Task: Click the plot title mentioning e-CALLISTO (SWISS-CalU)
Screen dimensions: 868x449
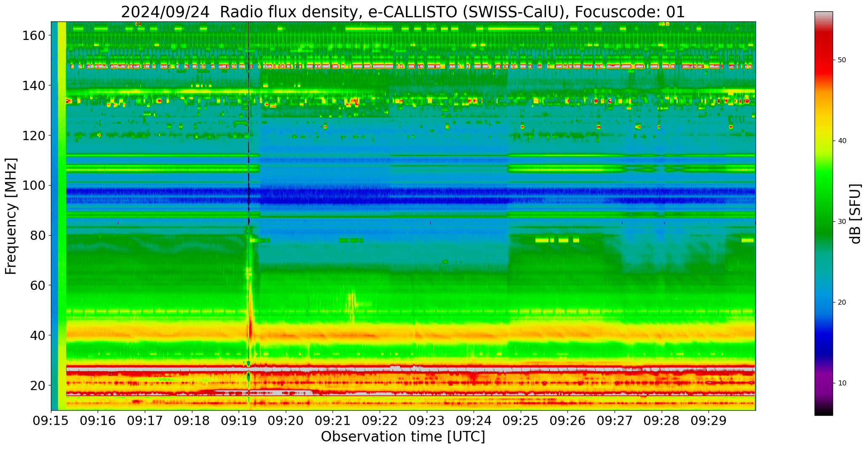Action: click(x=403, y=12)
